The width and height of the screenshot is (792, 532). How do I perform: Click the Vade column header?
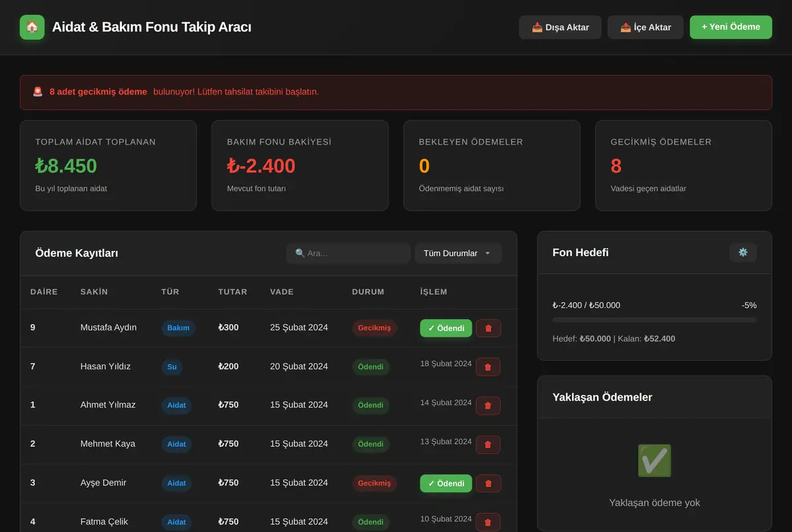pyautogui.click(x=282, y=292)
